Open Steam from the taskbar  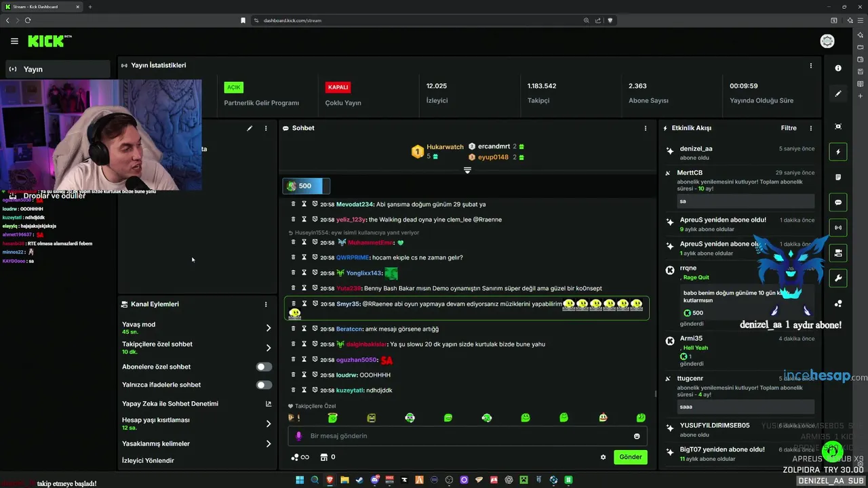click(x=359, y=480)
